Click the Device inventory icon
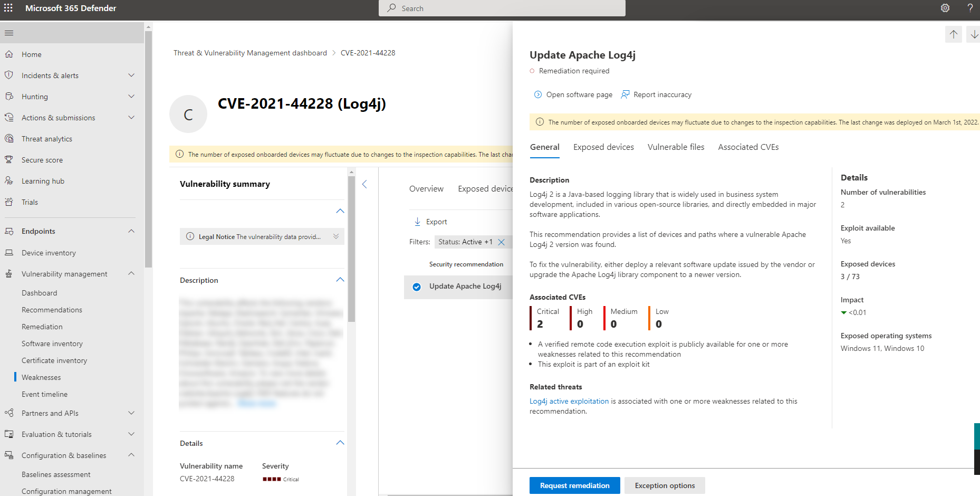 point(9,252)
